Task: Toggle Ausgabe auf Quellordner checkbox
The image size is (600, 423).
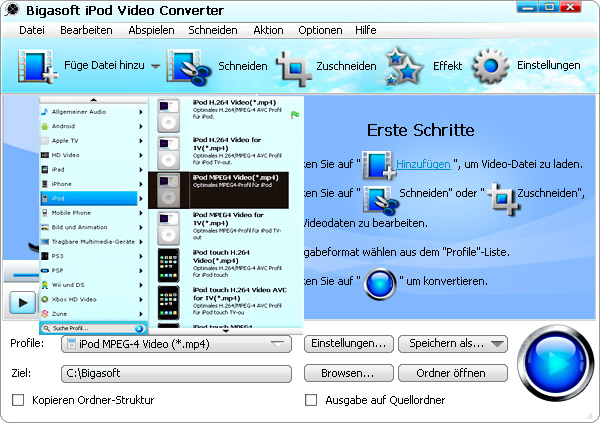Action: coord(311,400)
